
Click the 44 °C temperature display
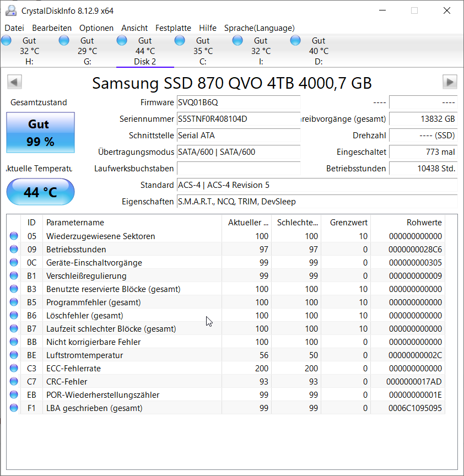pos(40,192)
